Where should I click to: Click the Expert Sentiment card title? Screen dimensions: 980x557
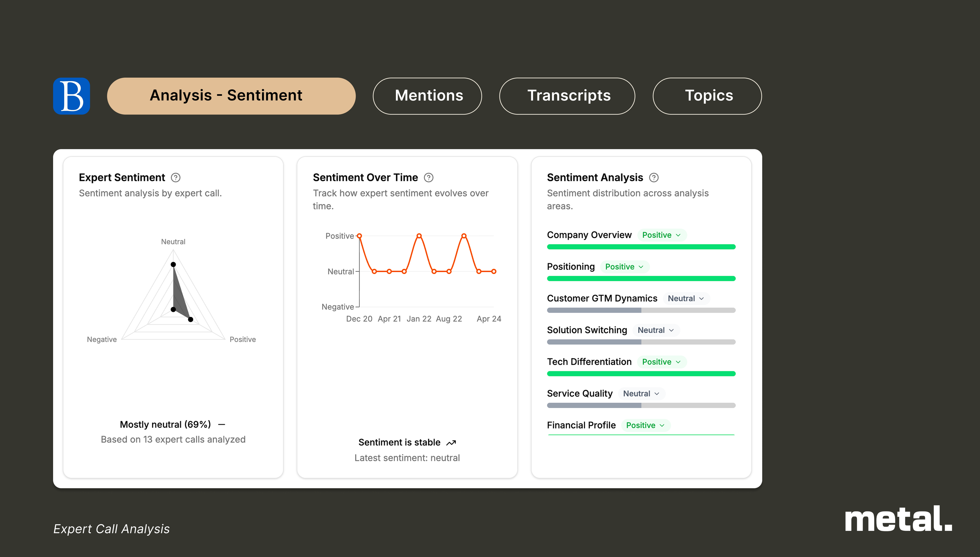122,177
